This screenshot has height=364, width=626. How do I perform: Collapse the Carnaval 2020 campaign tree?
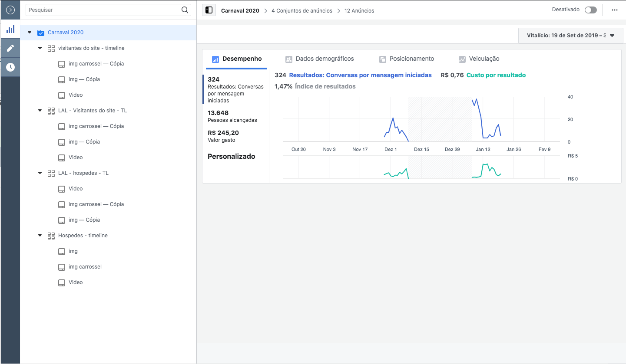[x=30, y=33]
